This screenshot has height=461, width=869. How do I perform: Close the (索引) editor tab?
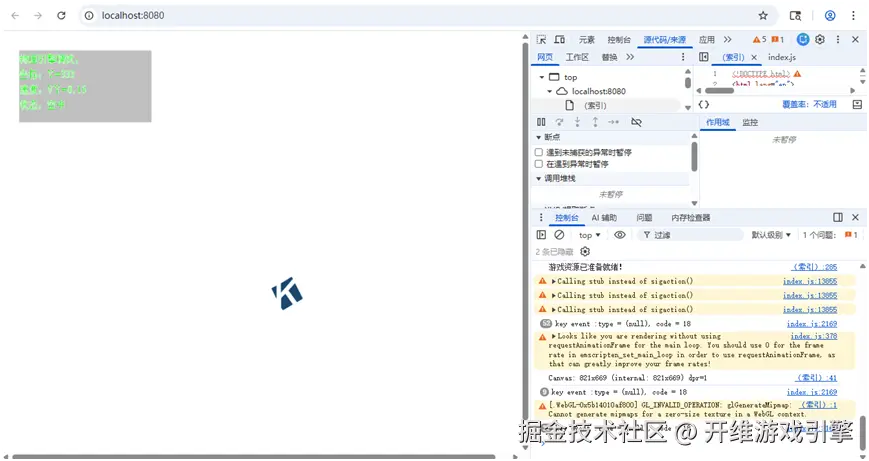(x=754, y=57)
